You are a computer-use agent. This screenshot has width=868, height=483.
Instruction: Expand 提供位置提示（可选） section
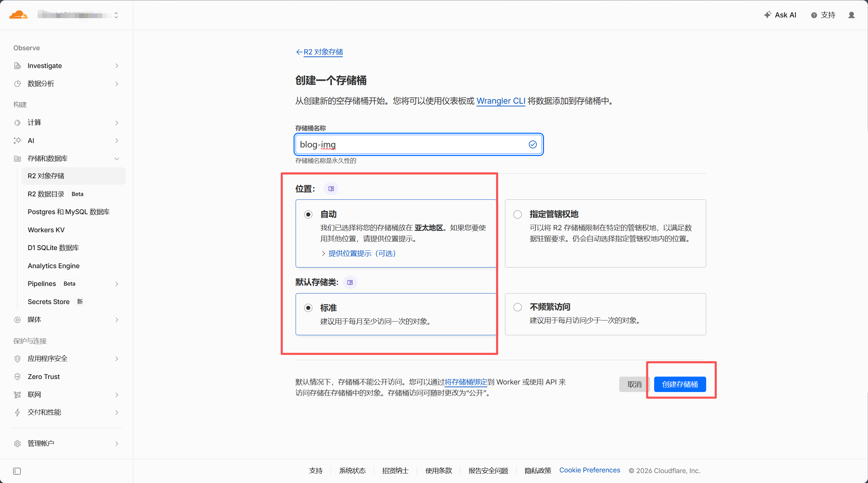tap(358, 253)
